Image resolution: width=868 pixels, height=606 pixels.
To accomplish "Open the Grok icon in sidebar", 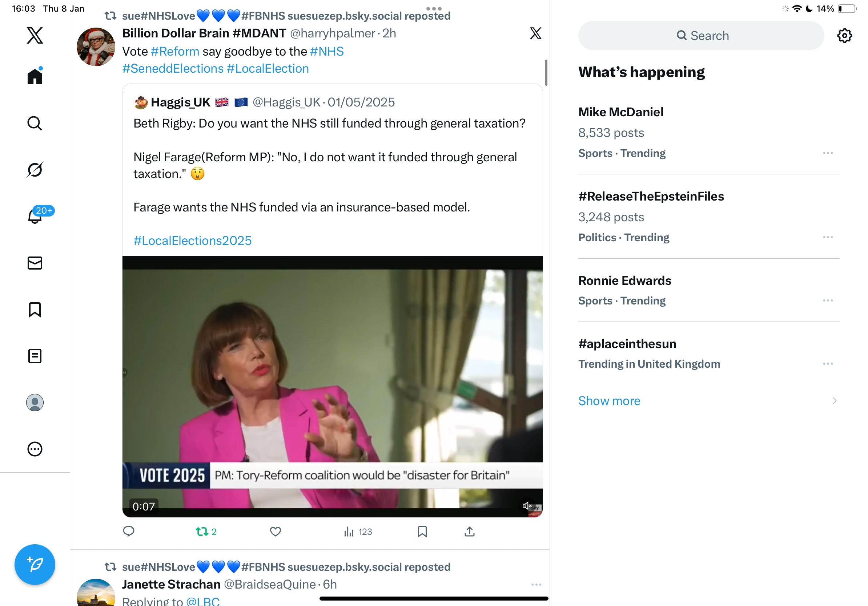I will [35, 170].
